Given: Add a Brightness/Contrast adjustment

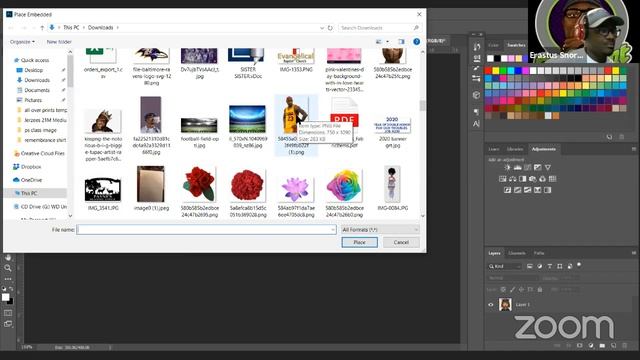Looking at the screenshot, I should (507, 167).
